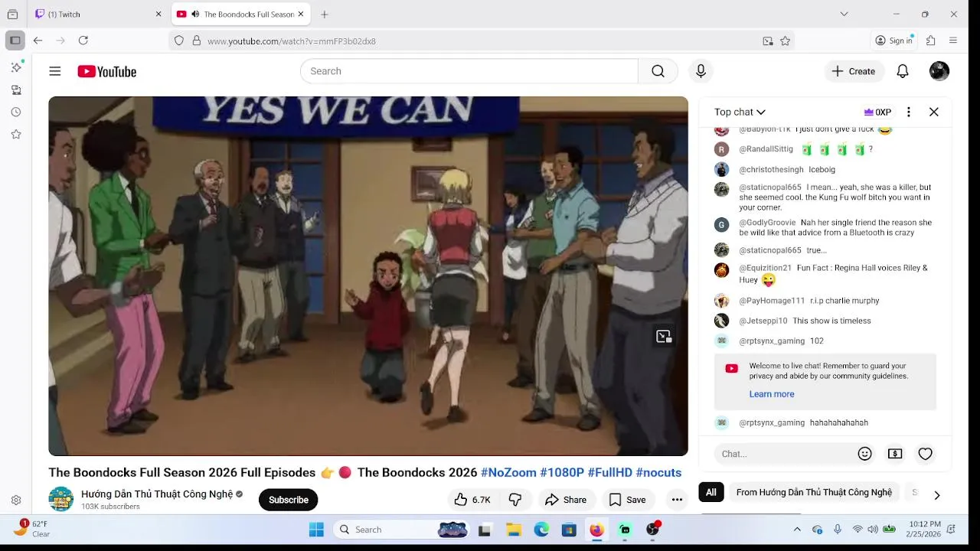Open the emoji picker in chat
The width and height of the screenshot is (980, 551).
[865, 454]
